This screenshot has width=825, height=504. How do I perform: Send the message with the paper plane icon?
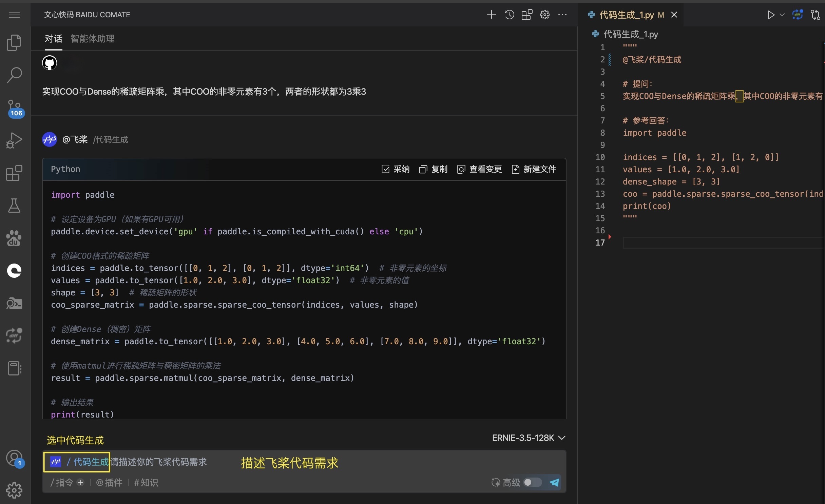[554, 482]
